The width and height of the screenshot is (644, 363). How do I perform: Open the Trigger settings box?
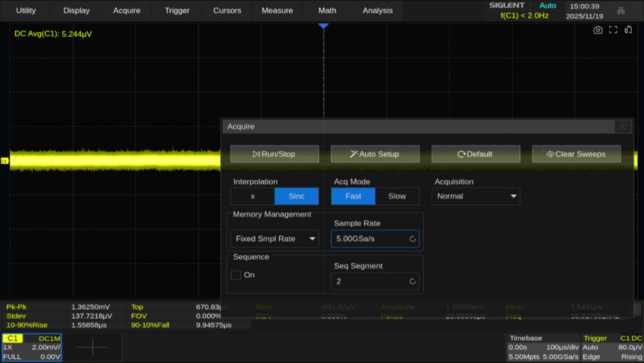(x=612, y=348)
